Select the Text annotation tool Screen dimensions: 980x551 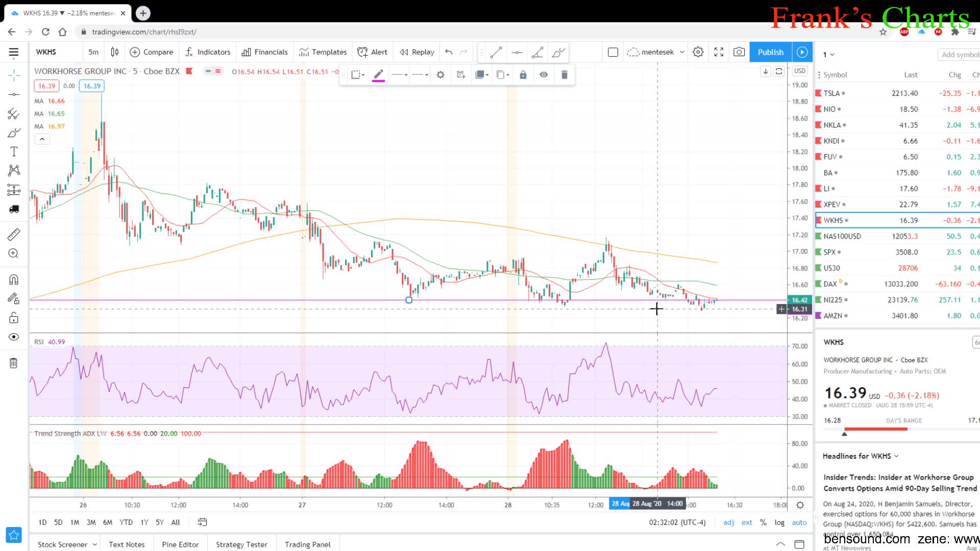(x=14, y=152)
